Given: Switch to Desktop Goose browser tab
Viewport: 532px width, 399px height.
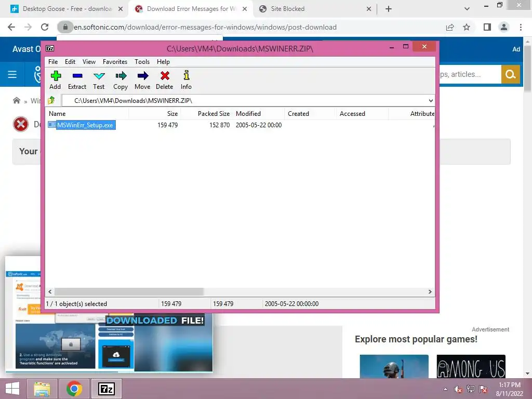Looking at the screenshot, I should [x=66, y=9].
